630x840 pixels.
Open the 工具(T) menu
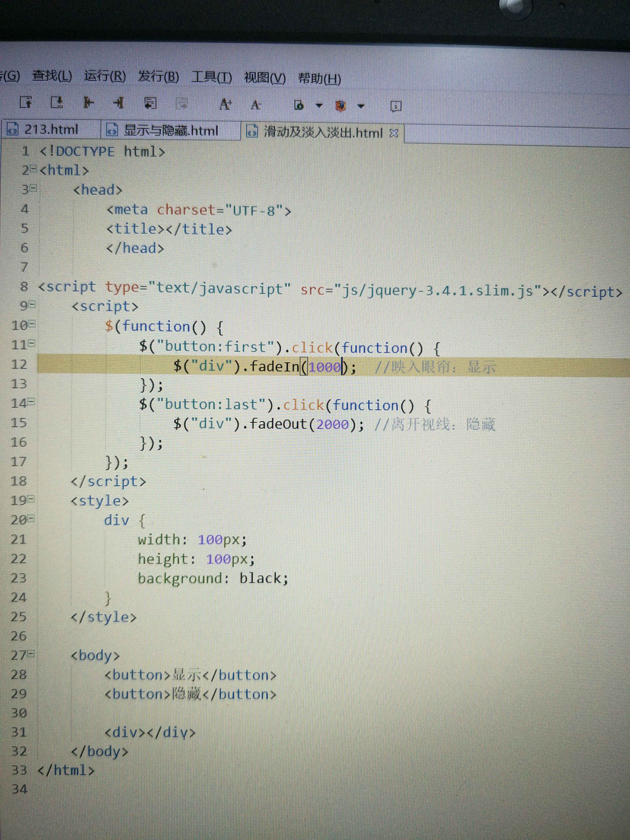click(x=211, y=77)
